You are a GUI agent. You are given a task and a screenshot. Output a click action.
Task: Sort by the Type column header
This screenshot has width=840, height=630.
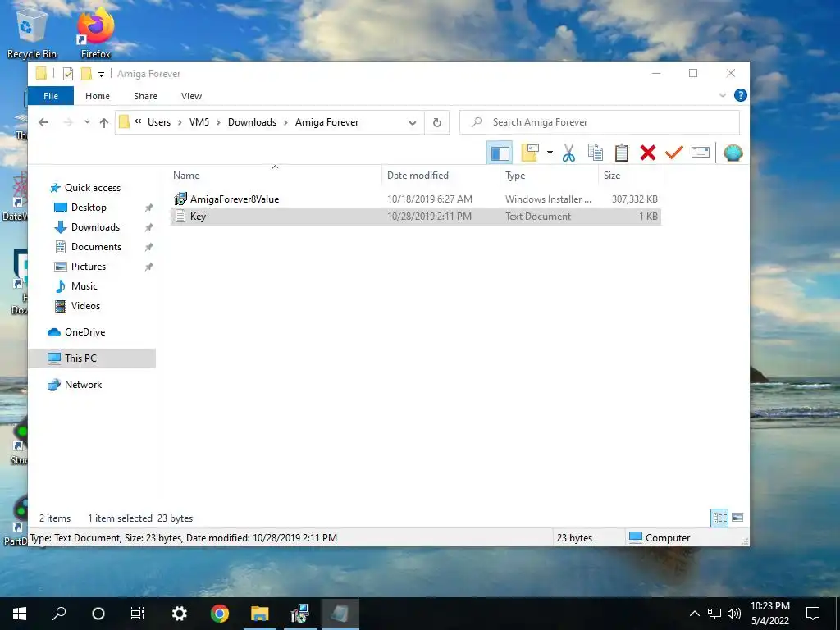click(x=550, y=176)
